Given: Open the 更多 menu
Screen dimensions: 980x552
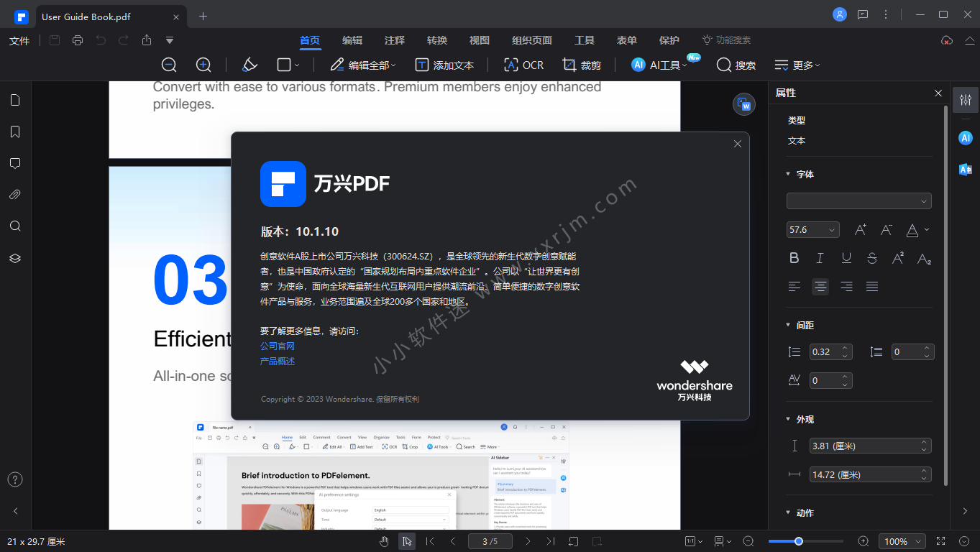Looking at the screenshot, I should [797, 65].
